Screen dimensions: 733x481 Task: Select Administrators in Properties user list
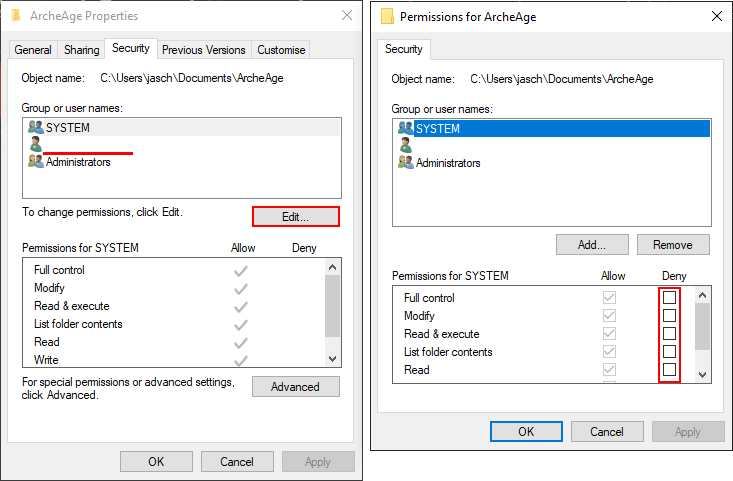pyautogui.click(x=182, y=162)
